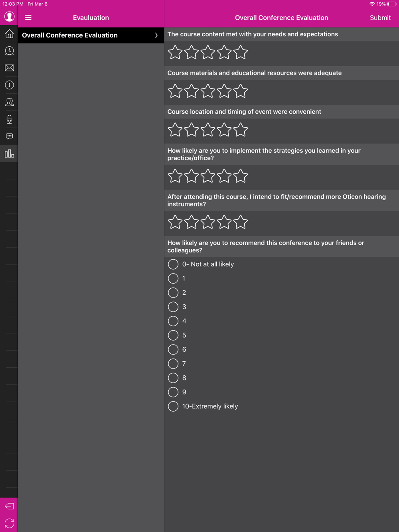399x532 pixels.
Task: Open the speakers microphone icon
Action: 9,119
